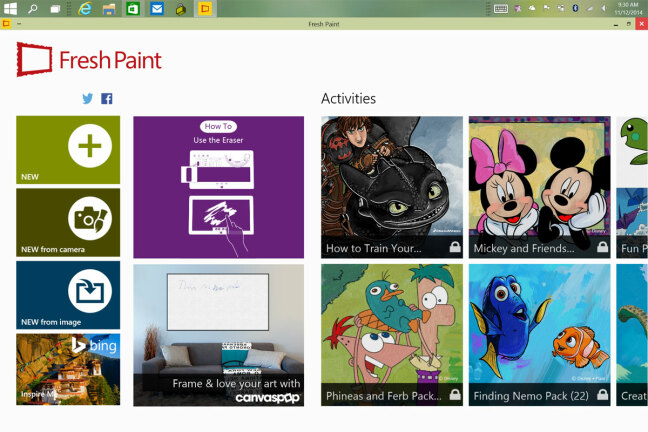Open the How To Use the Eraser tile
The height and width of the screenshot is (432, 648).
click(x=218, y=187)
